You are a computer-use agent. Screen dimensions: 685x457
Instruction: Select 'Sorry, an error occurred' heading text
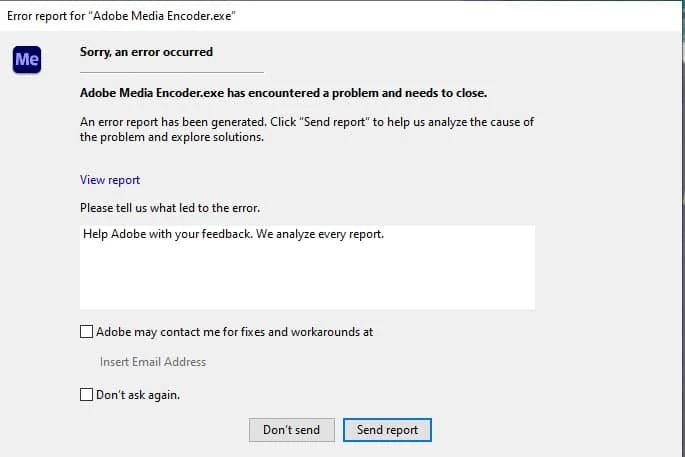click(146, 52)
